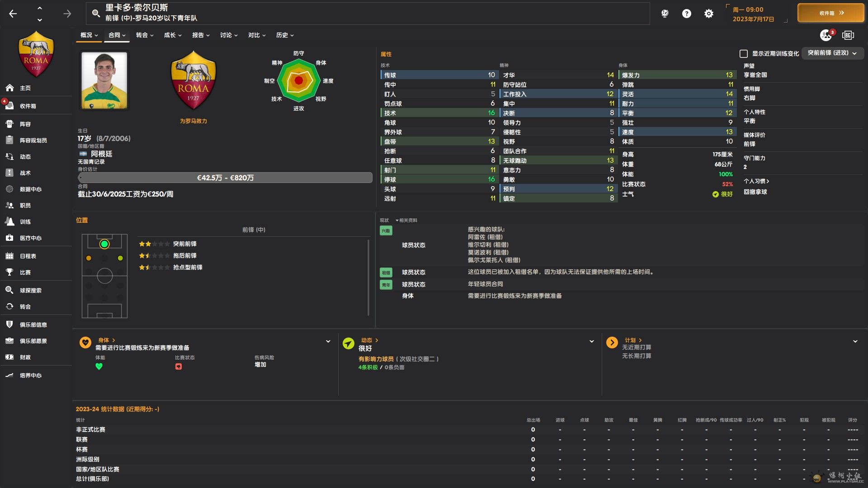Open the settings gear icon

pos(708,14)
